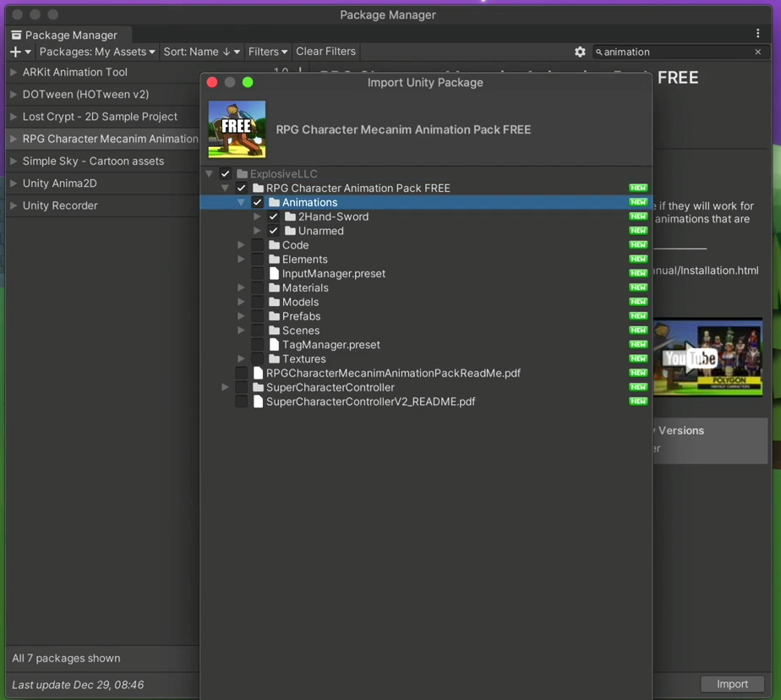Image resolution: width=781 pixels, height=700 pixels.
Task: Check the RPGCharacterMecanimAnimationPackReadMe.pdf checkbox
Action: [x=242, y=373]
